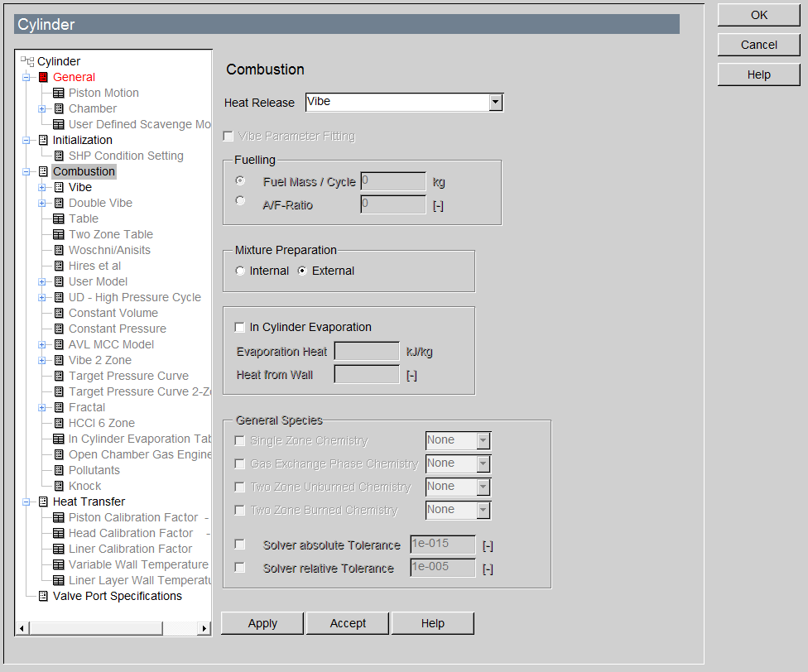Click the tree panel horizontal scrollbar thumb
The height and width of the screenshot is (672, 808).
[96, 628]
